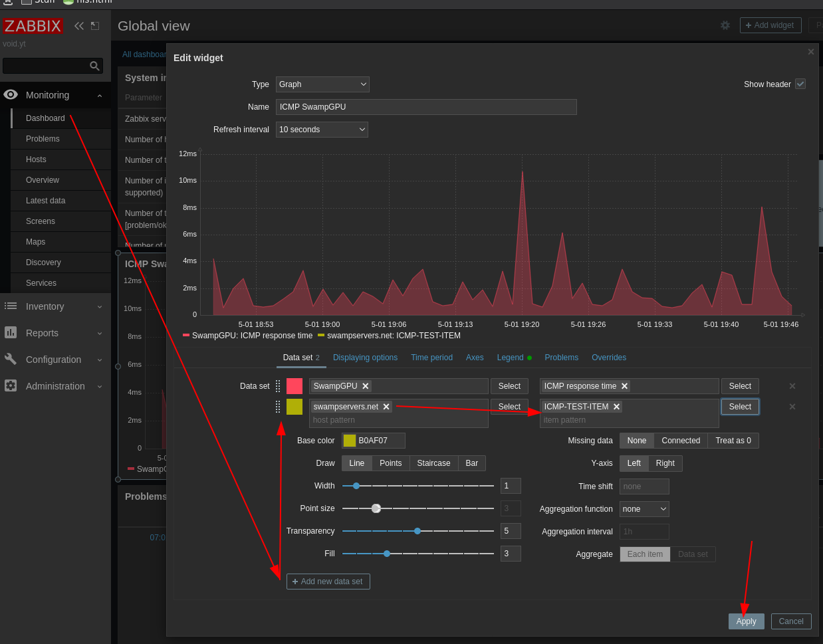Click the Monitoring eye icon

click(11, 95)
